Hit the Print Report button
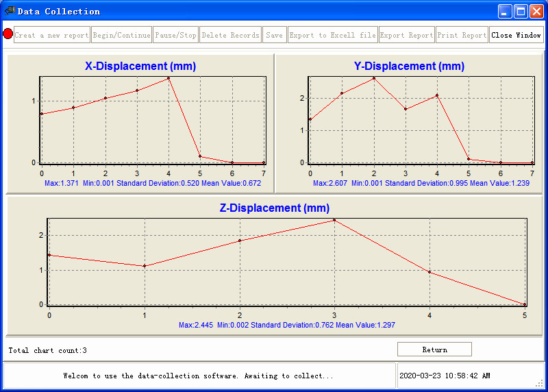Viewport: 548px width, 392px height. (462, 35)
